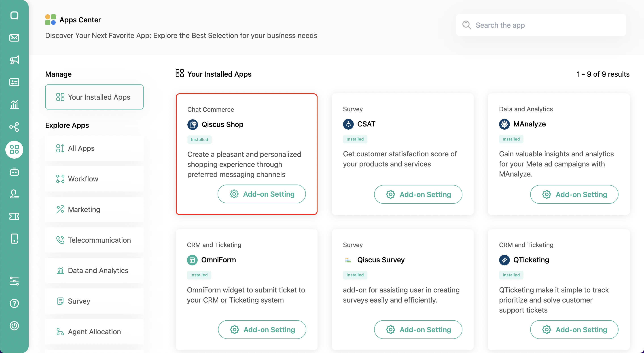Open the inbox chat icon in sidebar

point(14,15)
